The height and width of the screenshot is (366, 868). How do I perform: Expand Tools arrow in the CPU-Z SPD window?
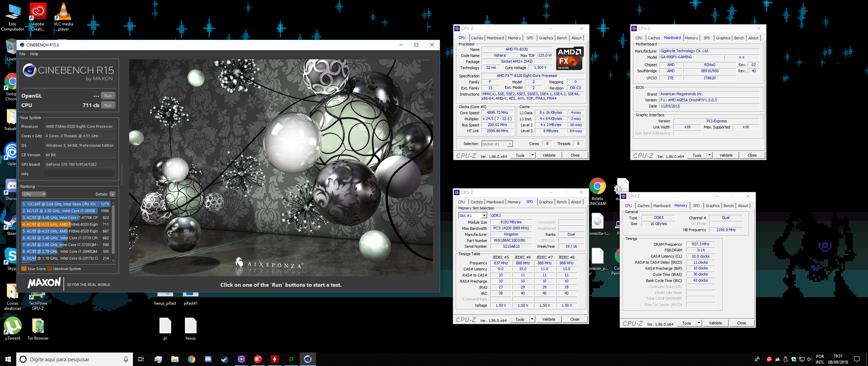(532, 319)
